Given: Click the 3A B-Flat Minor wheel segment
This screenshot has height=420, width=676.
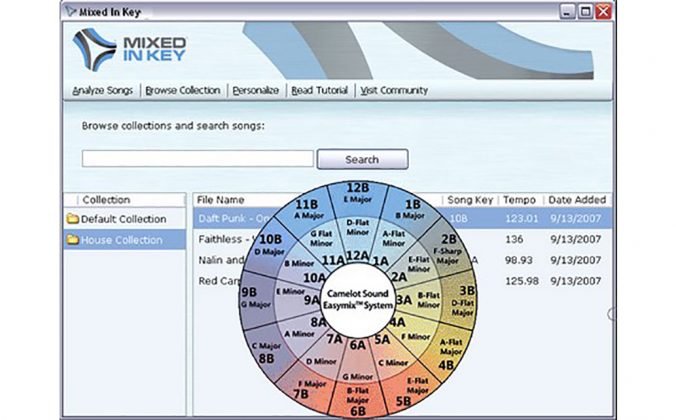Looking at the screenshot, I should pos(420,300).
